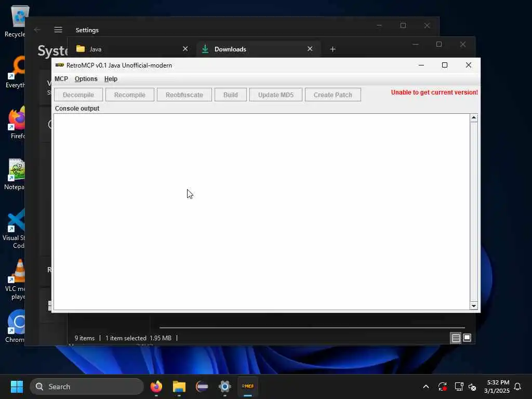Show hidden icons in the system tray
Viewport: 532px width, 399px height.
(x=426, y=387)
